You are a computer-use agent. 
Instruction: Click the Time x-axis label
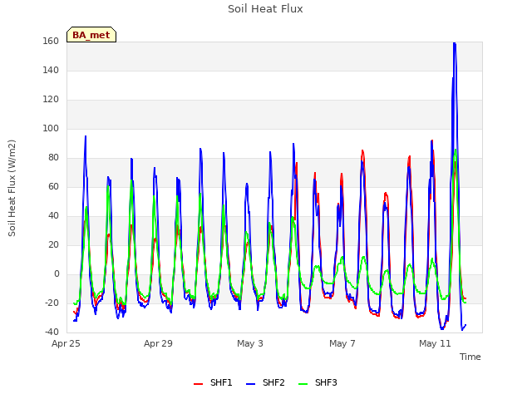(x=470, y=357)
